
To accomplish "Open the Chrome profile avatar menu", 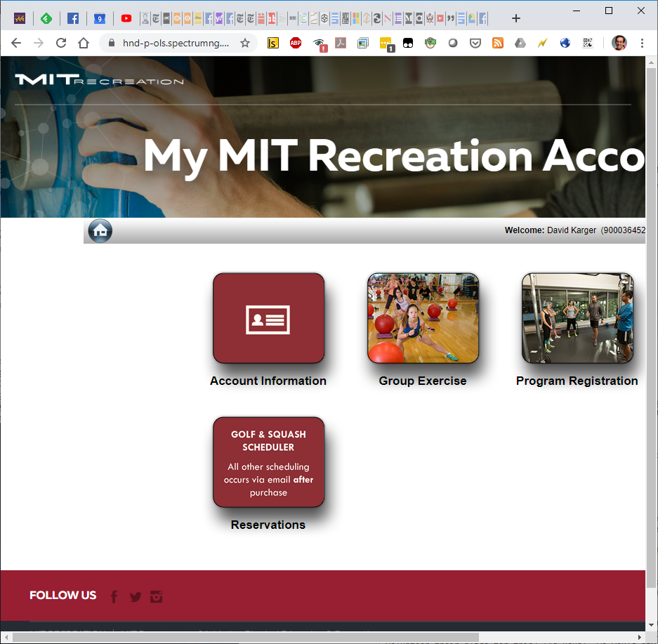I will pyautogui.click(x=619, y=43).
